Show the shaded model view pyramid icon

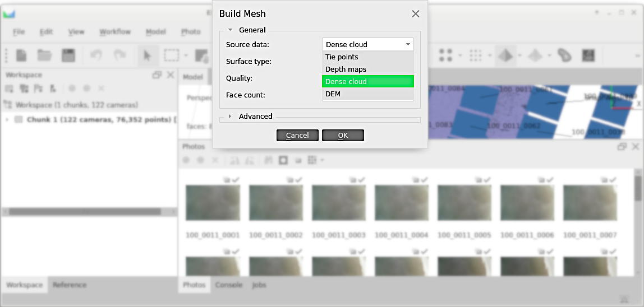[x=505, y=55]
